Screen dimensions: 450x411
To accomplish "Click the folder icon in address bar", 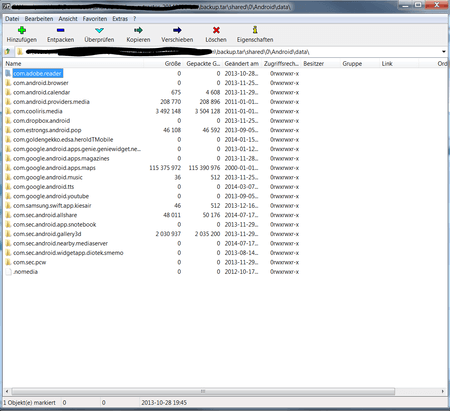I will pos(20,52).
